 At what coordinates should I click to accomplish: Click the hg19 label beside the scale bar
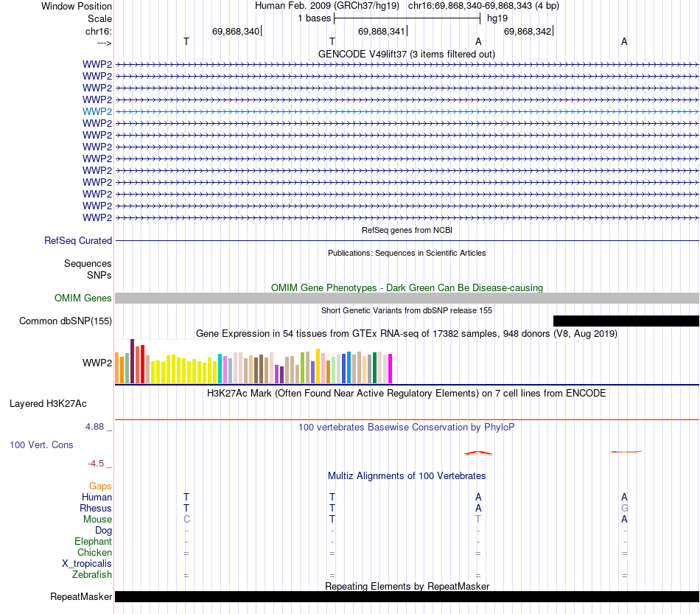click(497, 18)
